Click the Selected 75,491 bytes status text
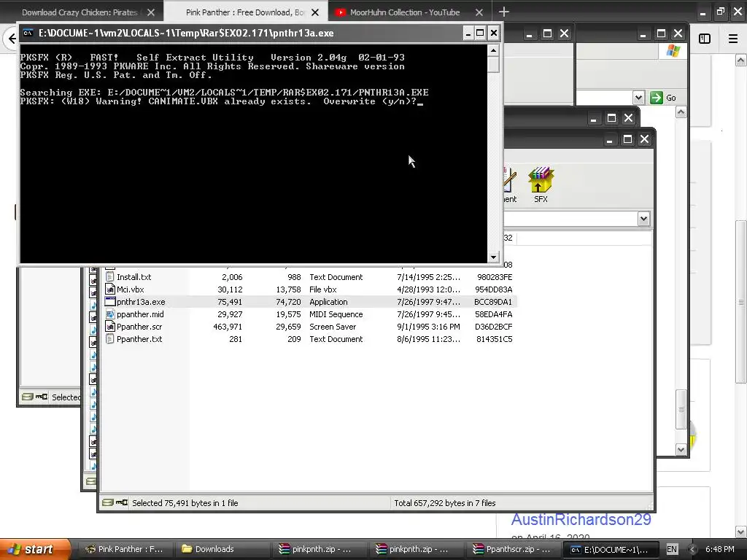 (185, 503)
